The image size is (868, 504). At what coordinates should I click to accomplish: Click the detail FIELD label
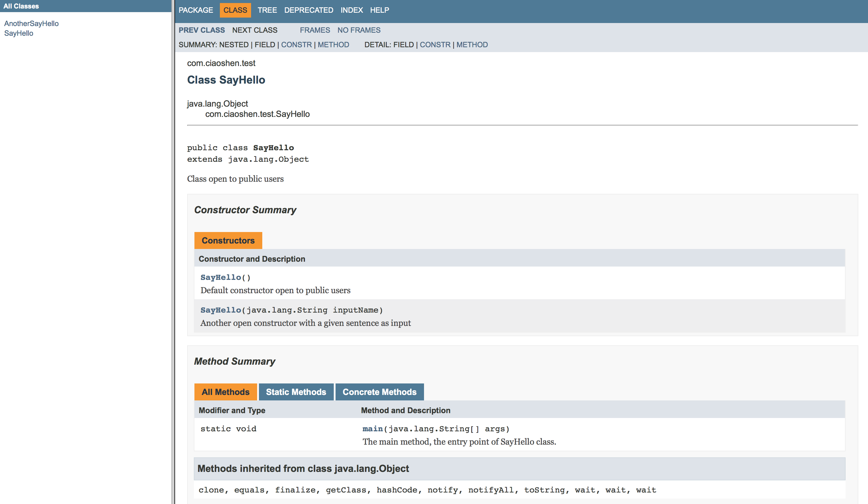[x=403, y=45]
